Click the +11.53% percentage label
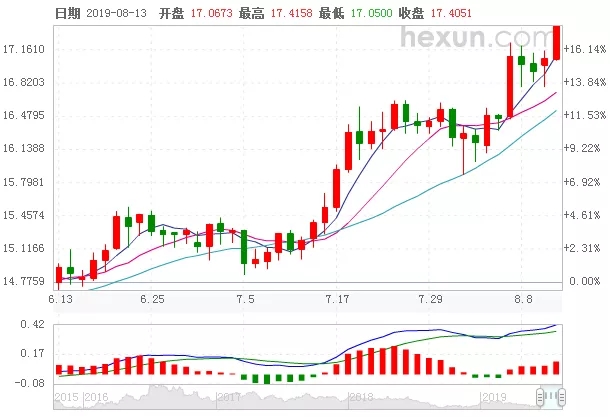The image size is (610, 417). [585, 116]
